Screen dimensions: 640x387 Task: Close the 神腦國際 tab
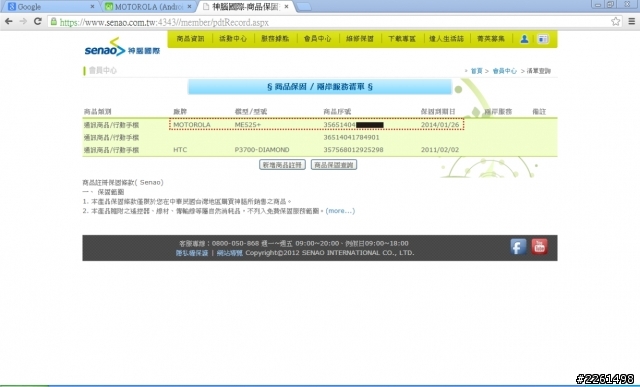point(286,7)
